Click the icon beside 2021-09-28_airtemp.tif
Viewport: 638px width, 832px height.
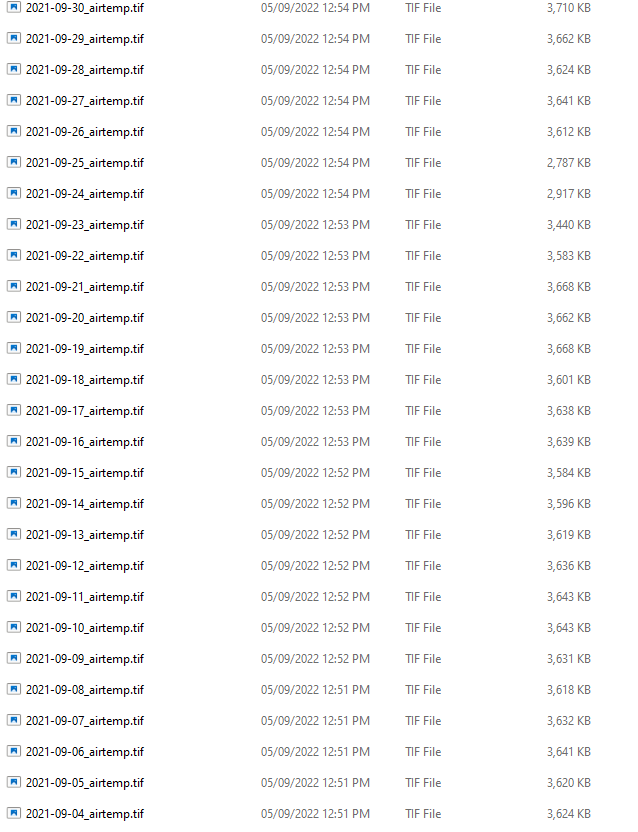coord(14,69)
